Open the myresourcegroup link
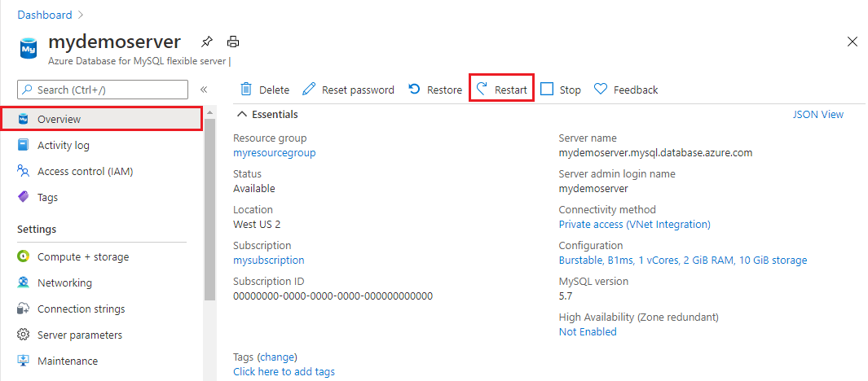The width and height of the screenshot is (868, 381). pos(274,152)
